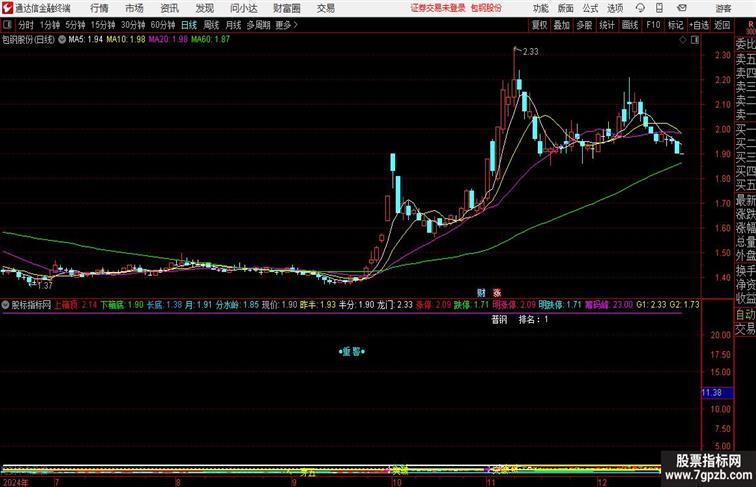Expand main chart indicator settings dropdown
756x487 pixels.
62,40
